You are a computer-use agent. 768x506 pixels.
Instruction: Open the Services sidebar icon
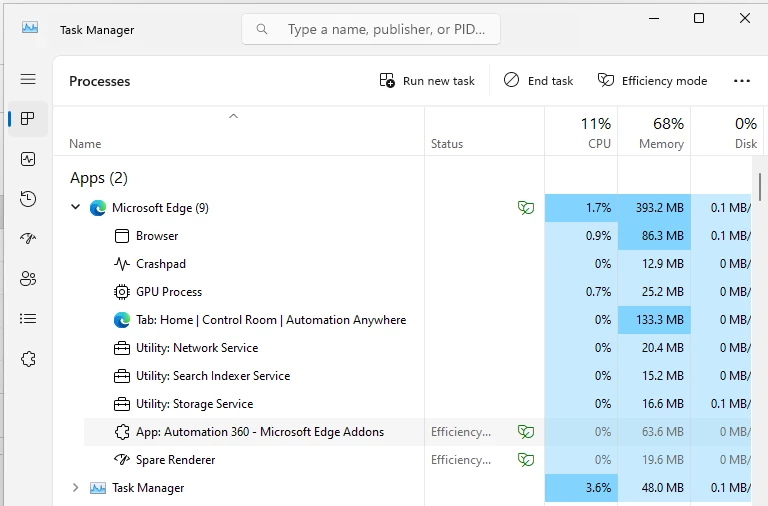28,359
